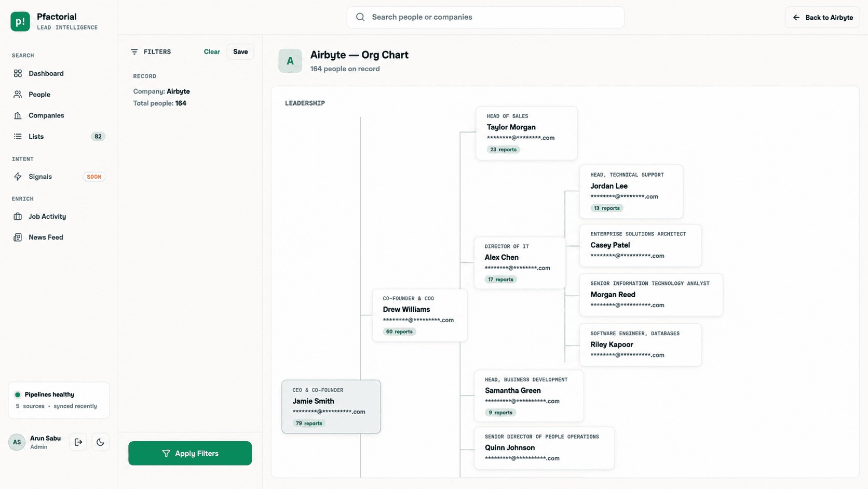868x489 pixels.
Task: Focus the search people or companies field
Action: 485,17
